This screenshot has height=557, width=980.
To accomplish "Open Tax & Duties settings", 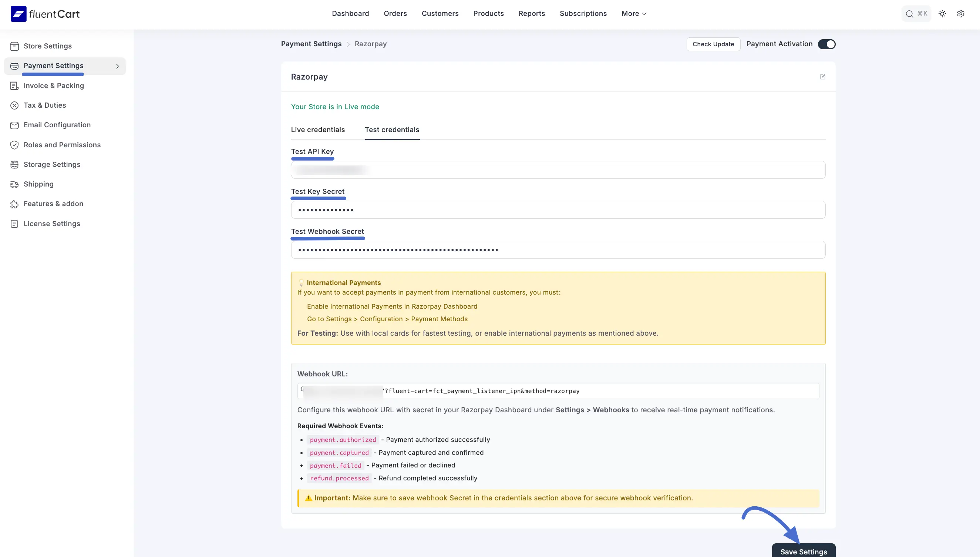I will pos(44,105).
